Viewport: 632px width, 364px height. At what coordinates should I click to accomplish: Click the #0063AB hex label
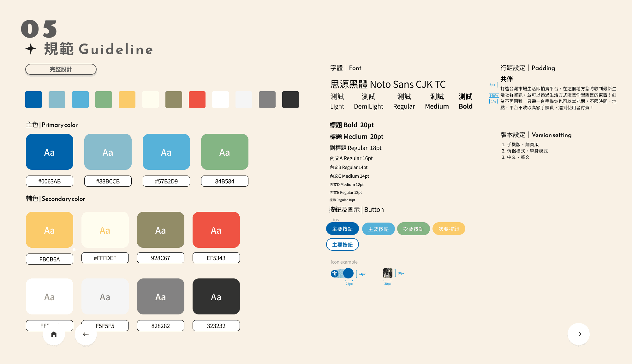pos(50,181)
